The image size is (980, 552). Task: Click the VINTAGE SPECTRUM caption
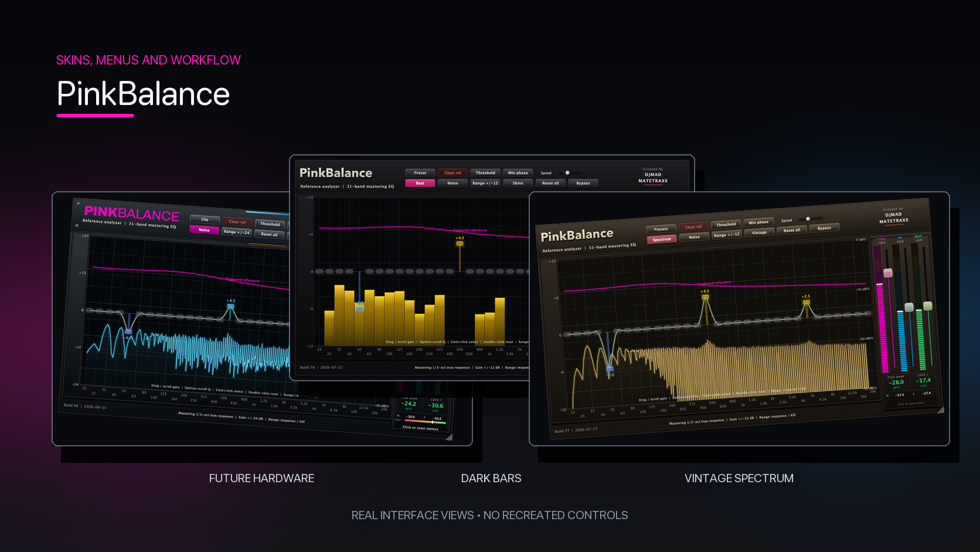point(739,479)
